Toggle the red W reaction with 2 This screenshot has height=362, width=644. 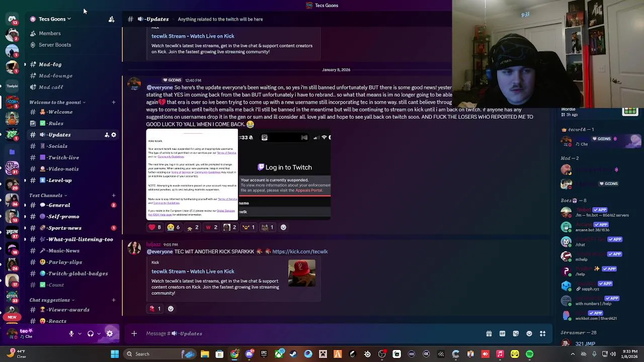click(x=211, y=227)
